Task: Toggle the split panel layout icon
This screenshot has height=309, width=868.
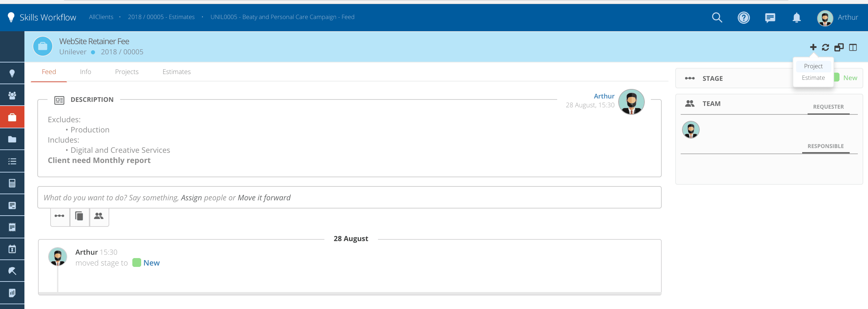Action: [x=853, y=47]
